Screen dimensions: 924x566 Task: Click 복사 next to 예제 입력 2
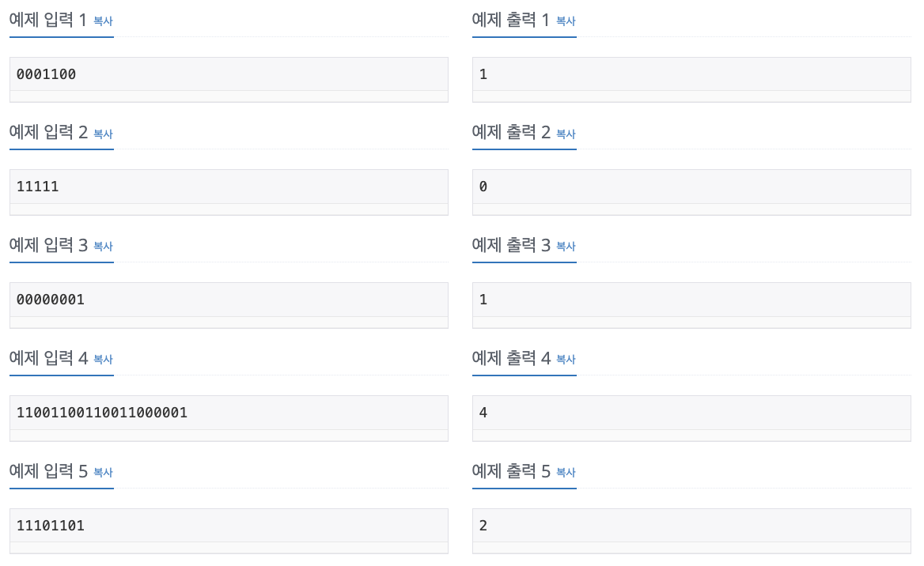103,134
